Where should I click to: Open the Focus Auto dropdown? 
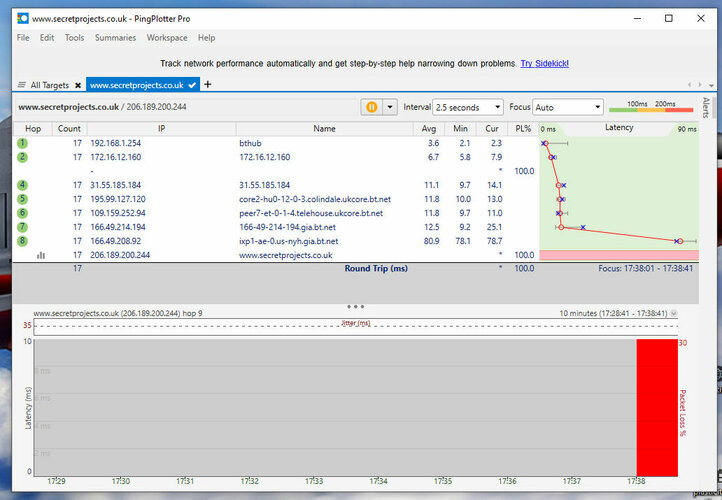[568, 107]
